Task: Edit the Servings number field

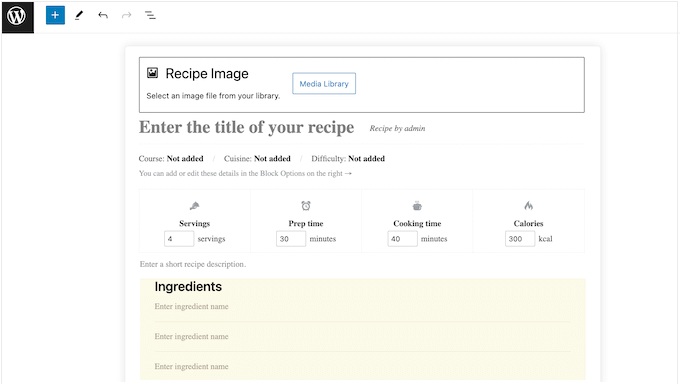Action: (x=179, y=239)
